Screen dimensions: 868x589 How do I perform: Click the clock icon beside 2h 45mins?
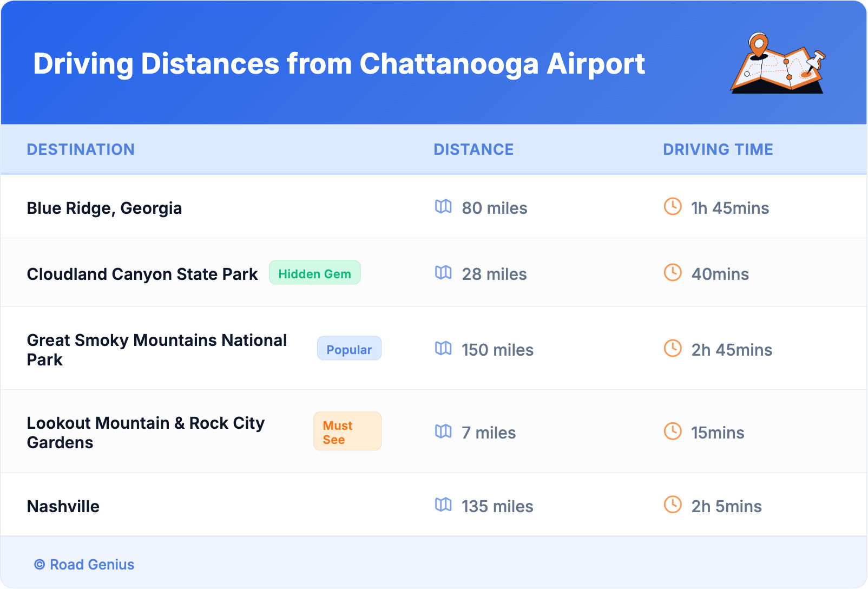point(673,348)
